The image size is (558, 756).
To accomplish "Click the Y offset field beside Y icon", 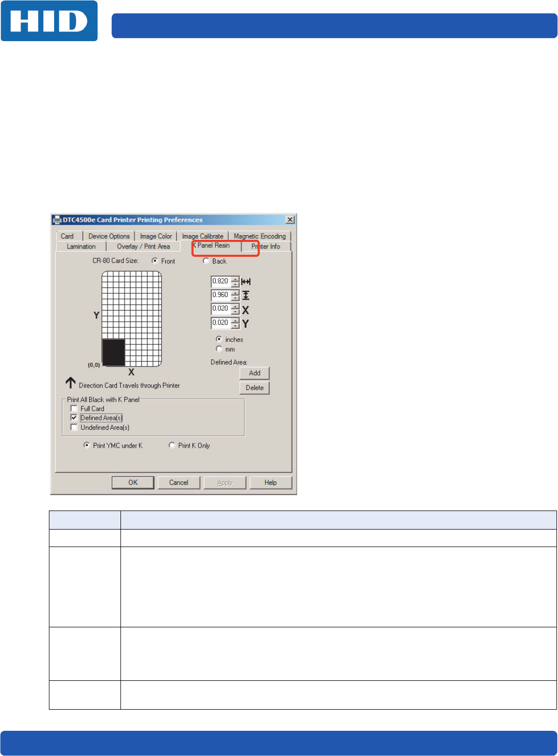I will (x=221, y=323).
